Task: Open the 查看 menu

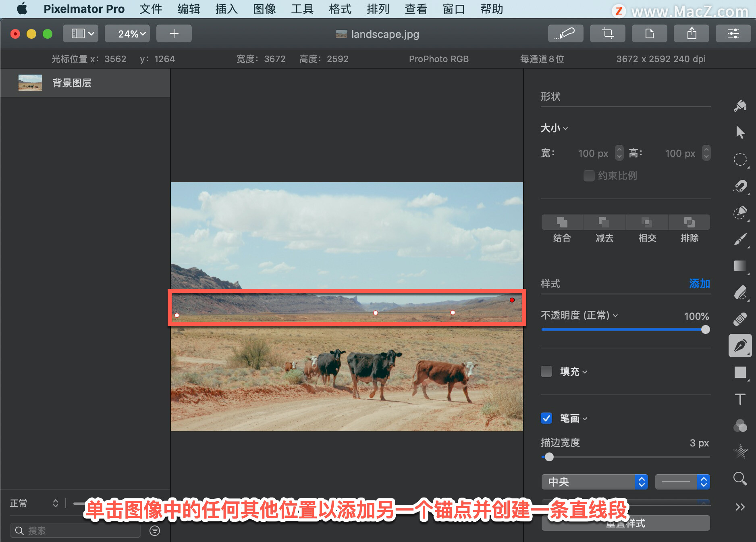Action: pos(416,9)
